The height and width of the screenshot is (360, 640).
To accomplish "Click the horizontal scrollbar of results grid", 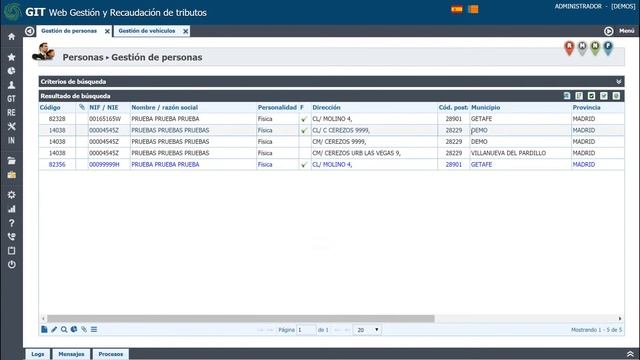I will pos(241,318).
